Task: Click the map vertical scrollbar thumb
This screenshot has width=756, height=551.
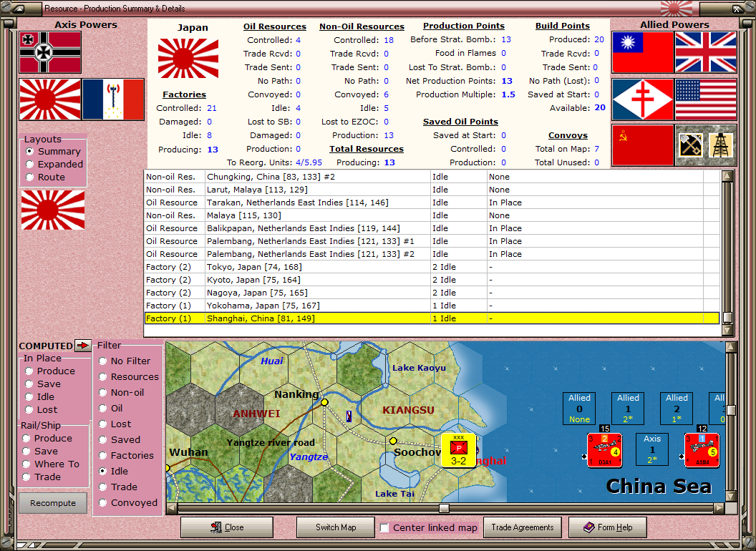Action: pos(731,410)
